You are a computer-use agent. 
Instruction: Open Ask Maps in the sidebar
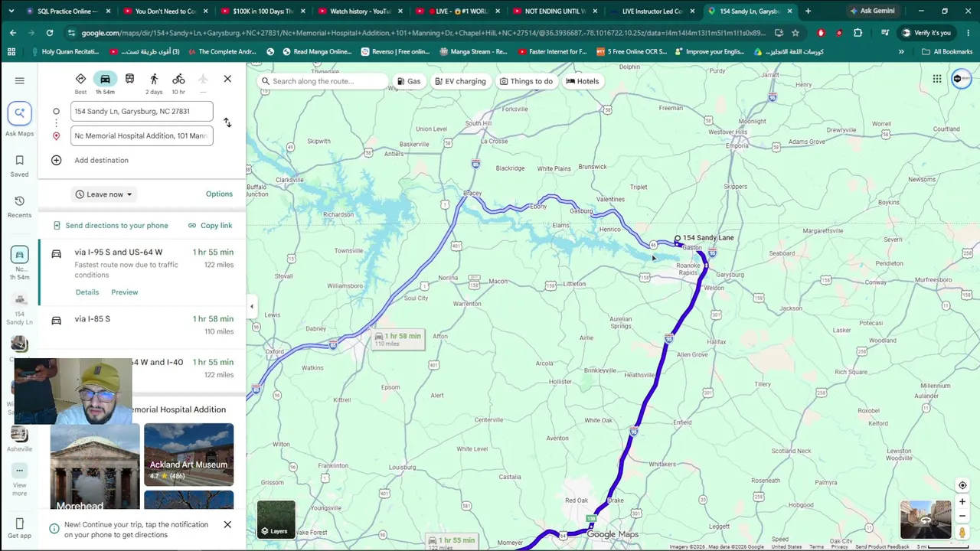(20, 120)
